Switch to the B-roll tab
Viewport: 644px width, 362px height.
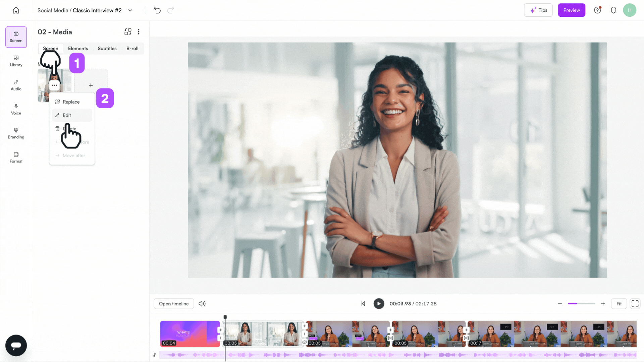pyautogui.click(x=132, y=48)
